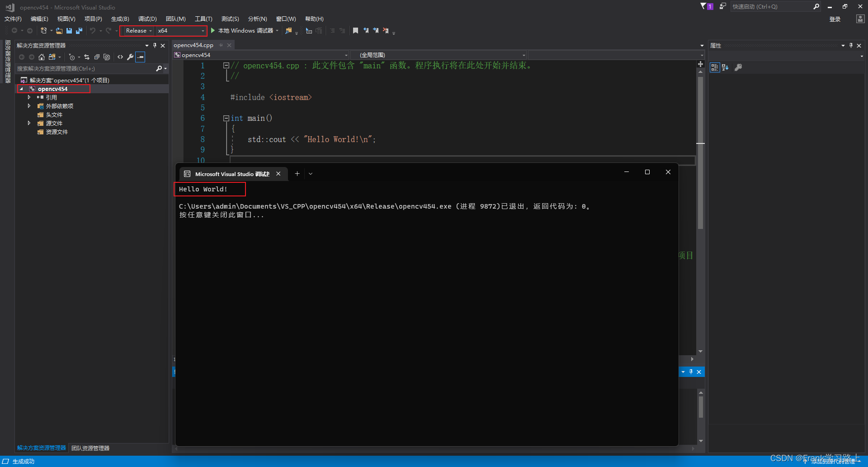868x467 pixels.
Task: Click the New Project toolbar icon
Action: [x=44, y=31]
